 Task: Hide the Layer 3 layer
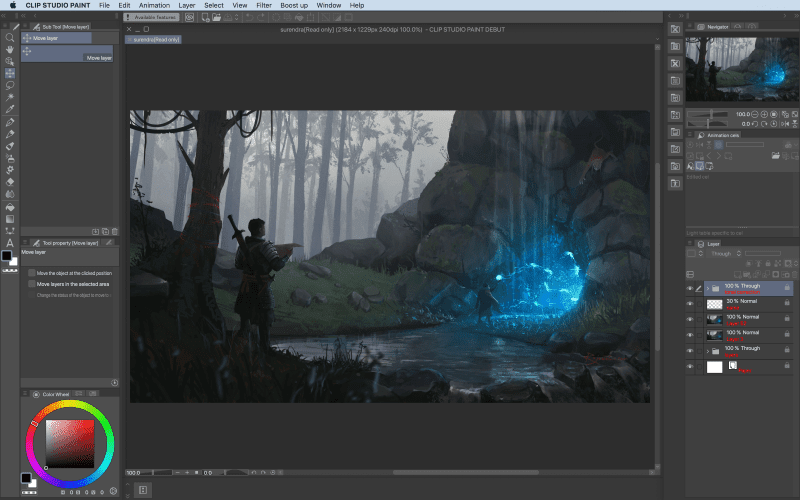pyautogui.click(x=690, y=335)
